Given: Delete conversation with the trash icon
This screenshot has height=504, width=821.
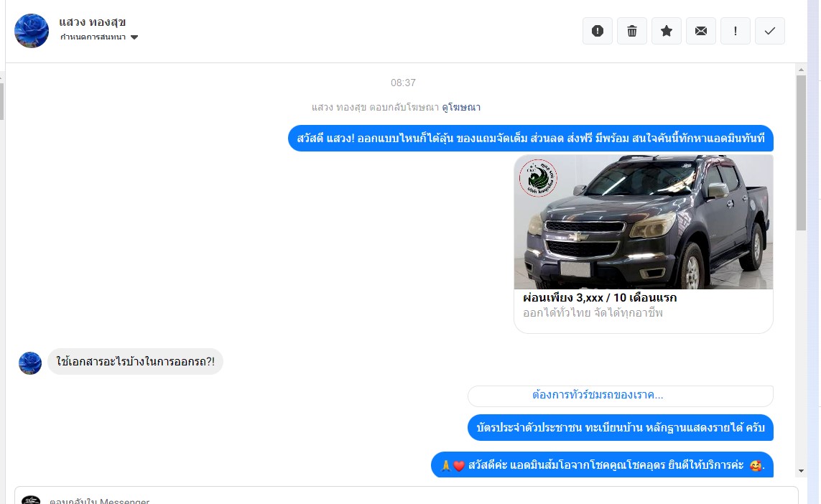Looking at the screenshot, I should tap(631, 31).
